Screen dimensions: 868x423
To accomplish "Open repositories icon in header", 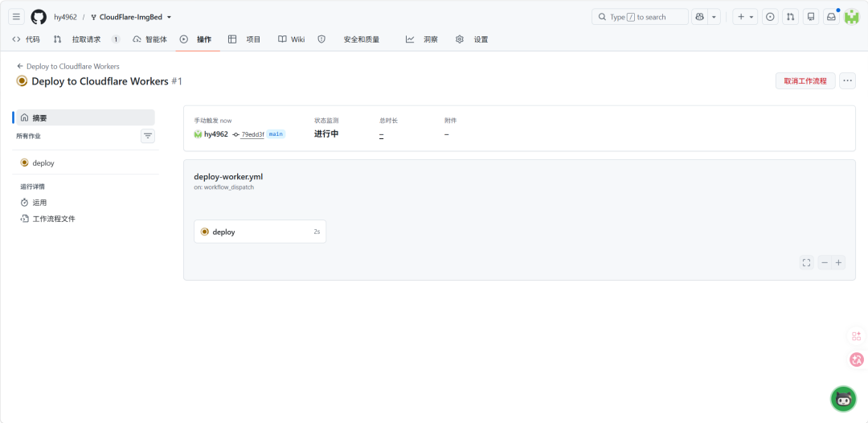I will pyautogui.click(x=811, y=17).
